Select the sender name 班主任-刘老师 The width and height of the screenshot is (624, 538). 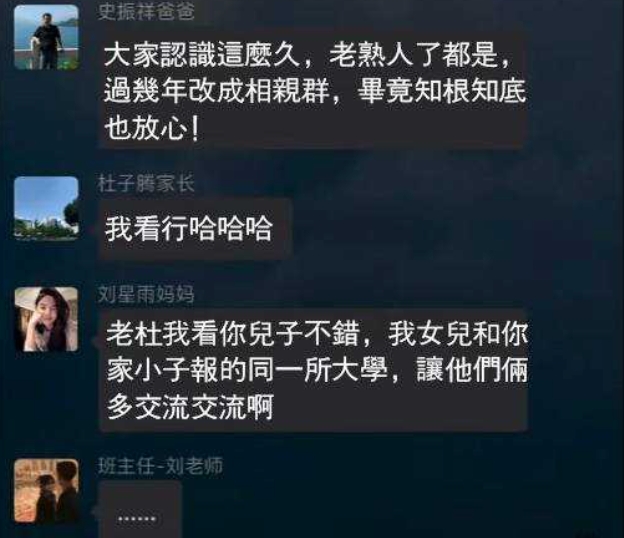pos(160,466)
